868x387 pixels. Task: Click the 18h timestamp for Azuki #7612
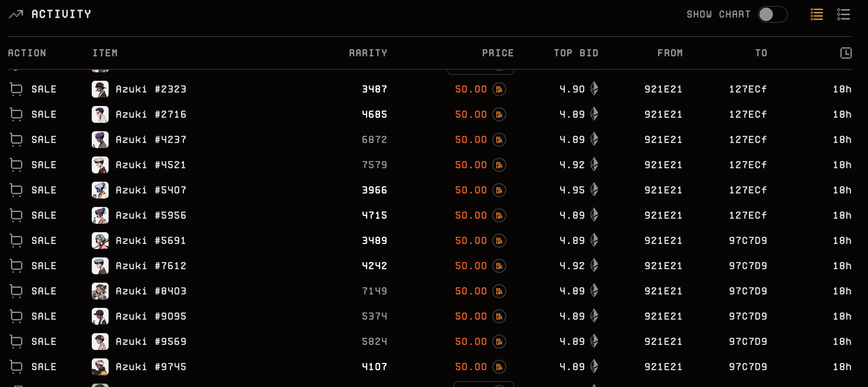pos(842,266)
